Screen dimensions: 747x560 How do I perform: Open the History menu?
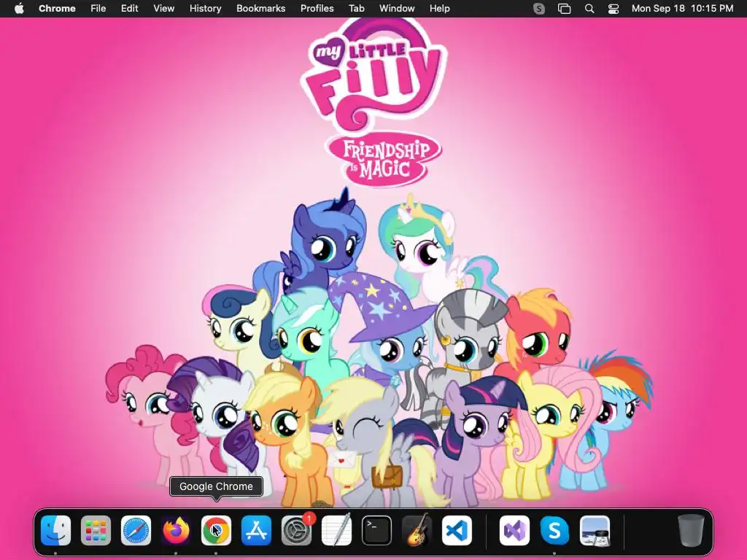205,9
